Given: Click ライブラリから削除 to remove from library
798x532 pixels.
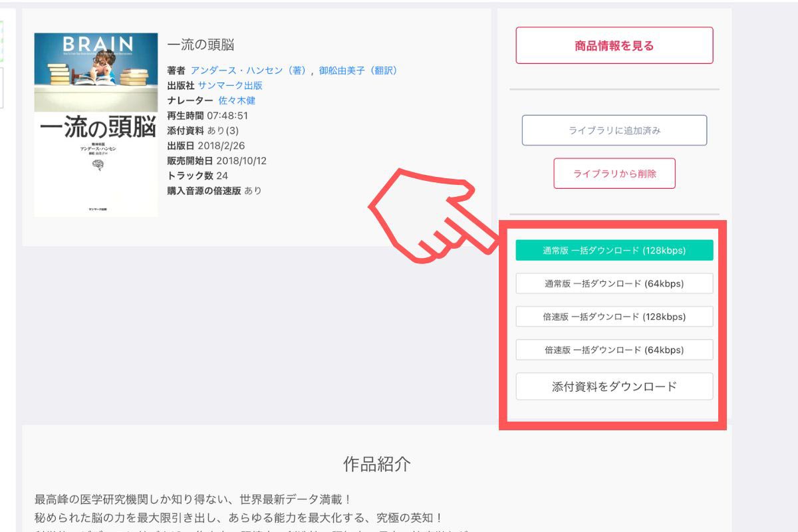Looking at the screenshot, I should tap(613, 173).
